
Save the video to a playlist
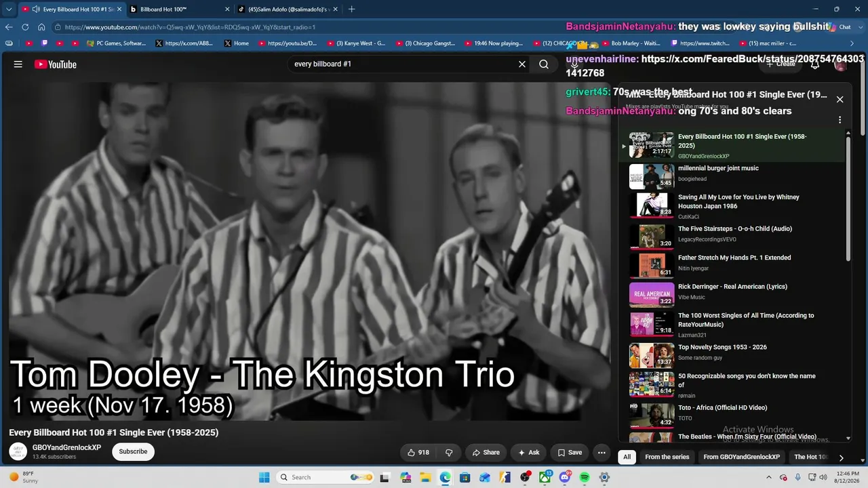point(570,453)
